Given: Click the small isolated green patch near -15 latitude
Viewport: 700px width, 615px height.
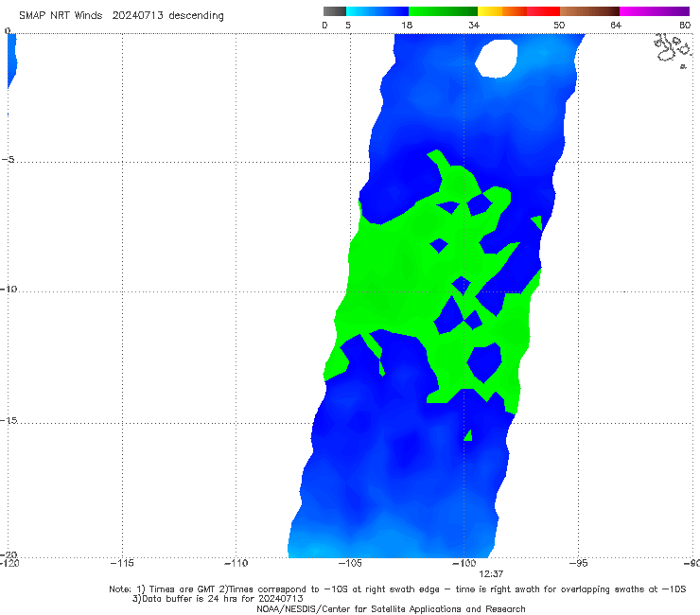Looking at the screenshot, I should coord(468,435).
